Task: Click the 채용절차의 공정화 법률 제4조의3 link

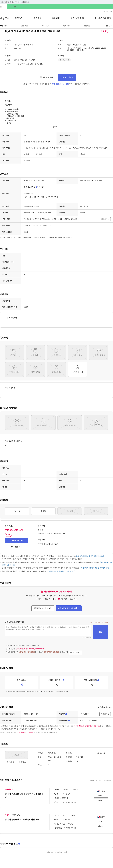Action: point(90,556)
